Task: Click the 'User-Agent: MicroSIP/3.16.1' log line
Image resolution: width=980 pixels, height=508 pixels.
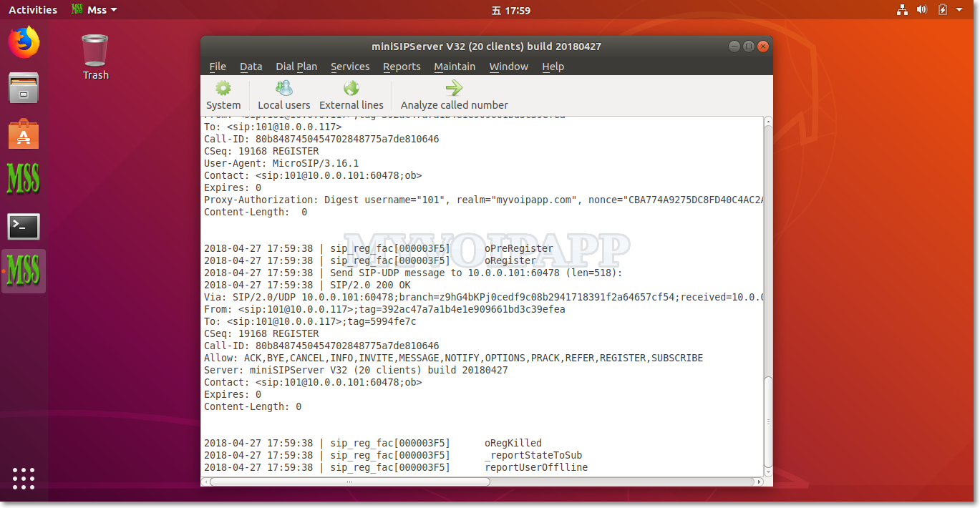Action: pyautogui.click(x=281, y=163)
